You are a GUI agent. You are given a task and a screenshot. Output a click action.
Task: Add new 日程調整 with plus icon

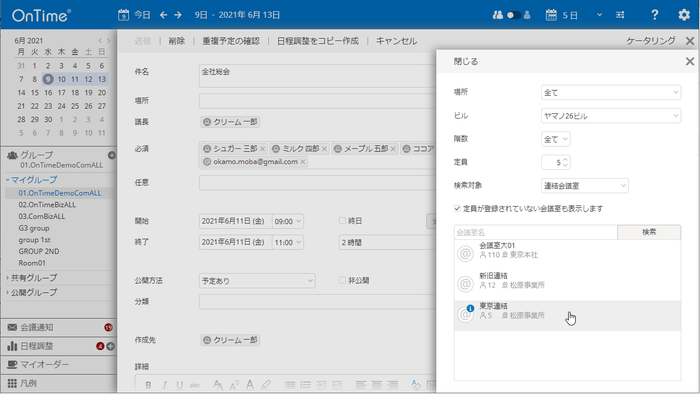click(x=110, y=346)
